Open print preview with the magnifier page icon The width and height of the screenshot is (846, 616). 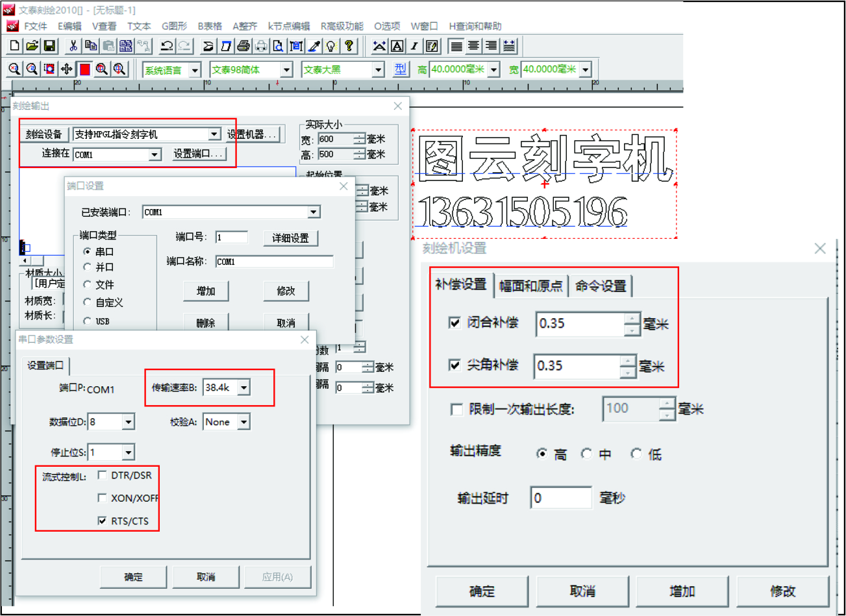[278, 46]
